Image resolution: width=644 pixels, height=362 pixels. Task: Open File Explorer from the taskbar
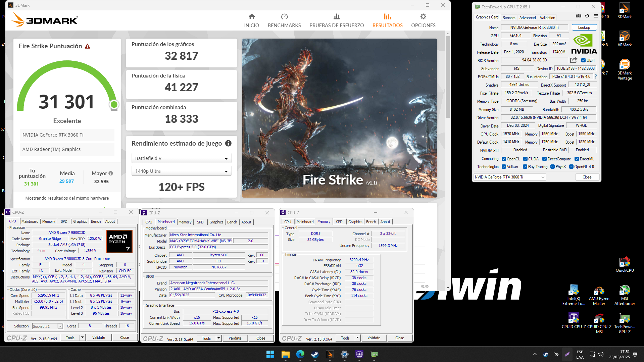(x=285, y=354)
